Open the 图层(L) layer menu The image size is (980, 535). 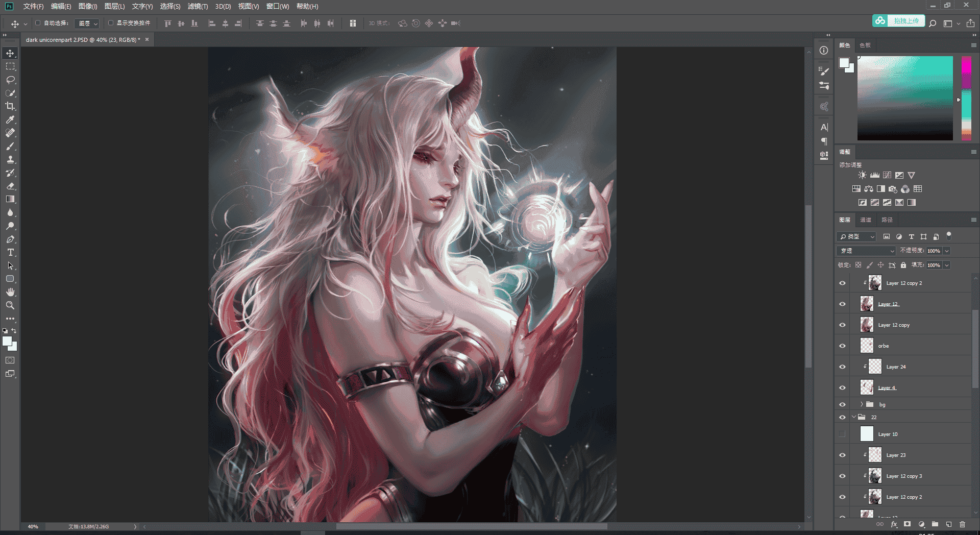pos(114,7)
